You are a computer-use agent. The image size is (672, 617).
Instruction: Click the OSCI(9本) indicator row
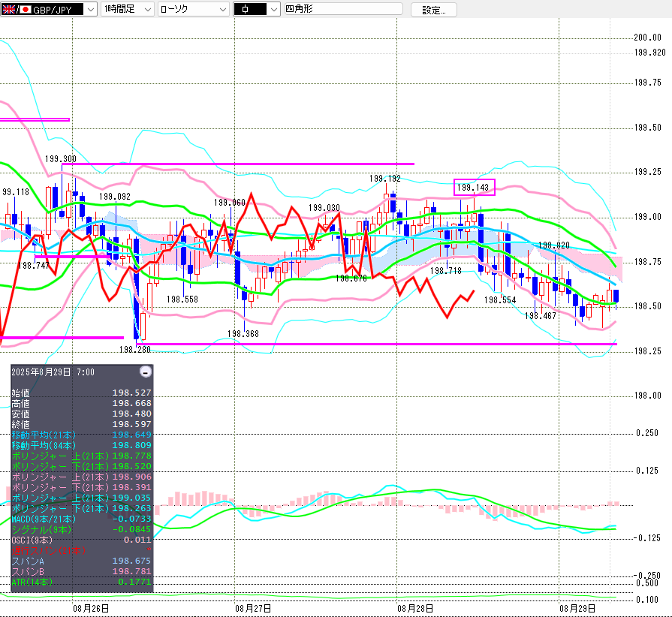[81, 540]
